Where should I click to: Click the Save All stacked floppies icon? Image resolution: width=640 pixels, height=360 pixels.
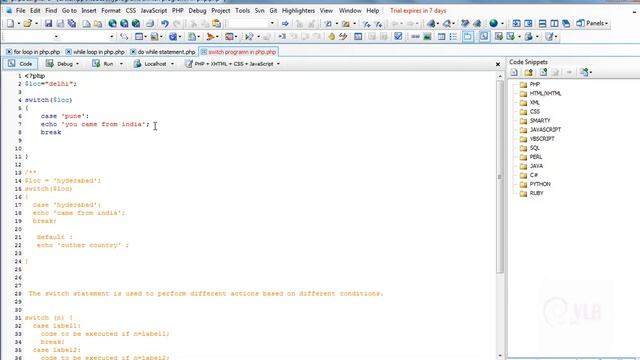(72, 24)
